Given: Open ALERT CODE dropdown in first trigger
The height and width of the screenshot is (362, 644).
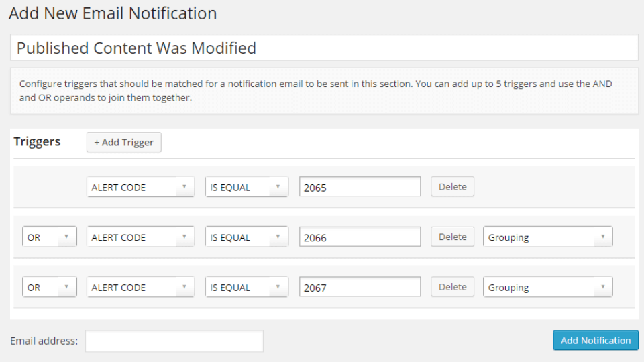Looking at the screenshot, I should [x=140, y=187].
